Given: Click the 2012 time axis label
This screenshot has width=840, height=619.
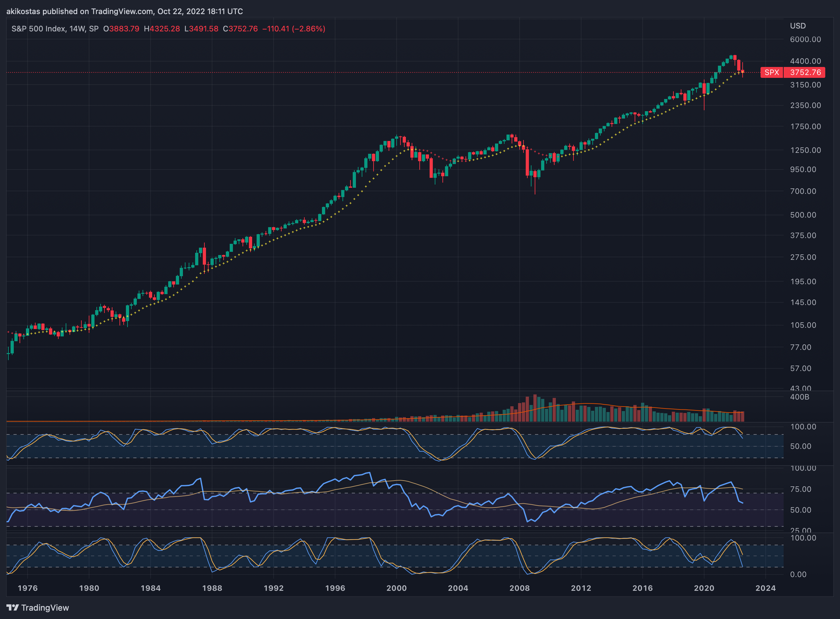Looking at the screenshot, I should [581, 588].
